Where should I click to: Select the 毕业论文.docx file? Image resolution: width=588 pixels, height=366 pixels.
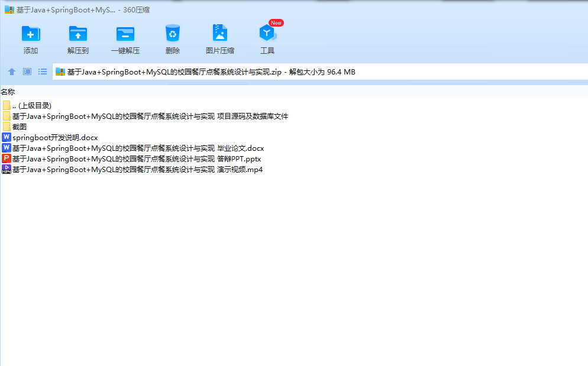[x=133, y=148]
